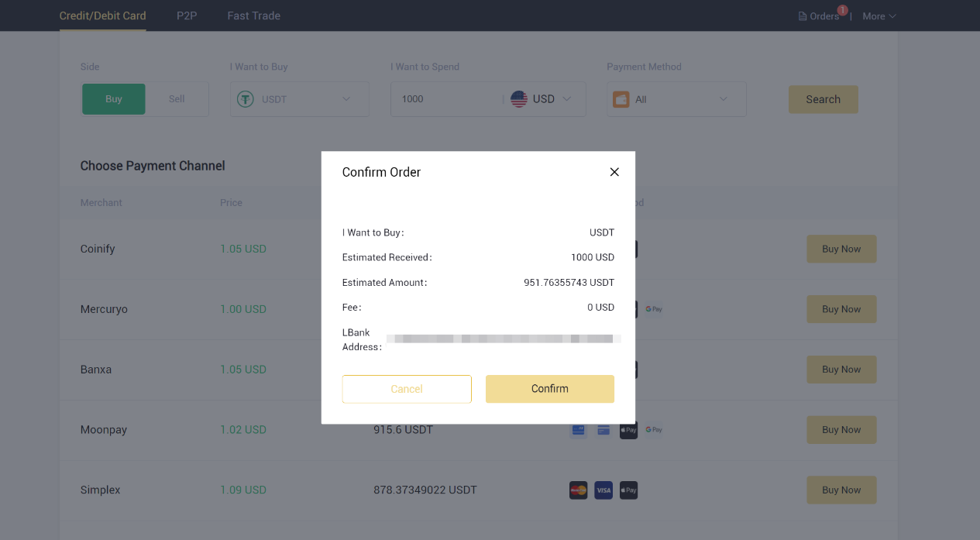The image size is (980, 540).
Task: Click the orange card icon in Payment Method
Action: (621, 99)
